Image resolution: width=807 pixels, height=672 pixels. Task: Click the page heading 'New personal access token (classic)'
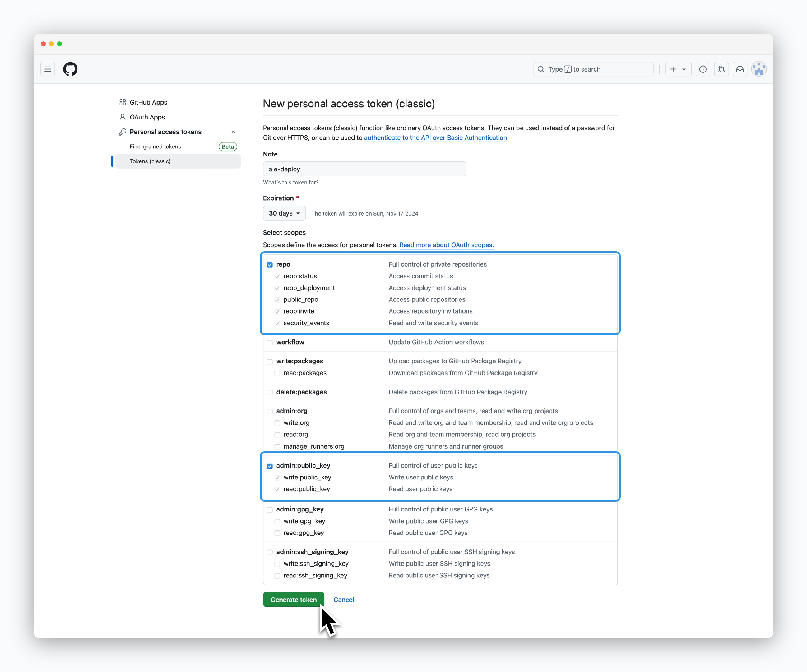(x=349, y=104)
